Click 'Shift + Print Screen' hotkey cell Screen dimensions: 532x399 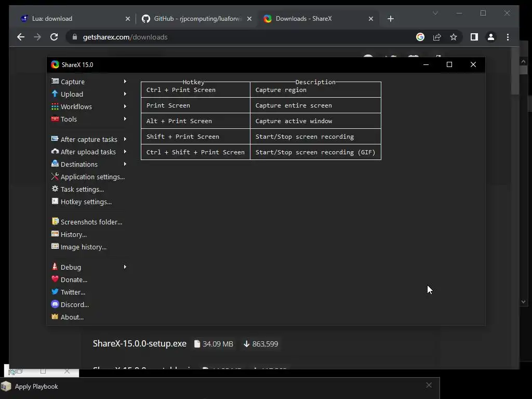point(195,137)
